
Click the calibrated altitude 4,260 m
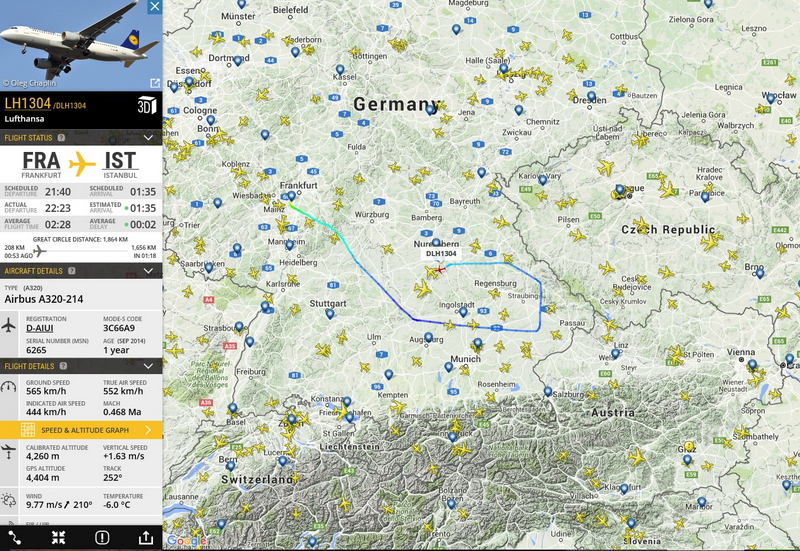(x=42, y=456)
